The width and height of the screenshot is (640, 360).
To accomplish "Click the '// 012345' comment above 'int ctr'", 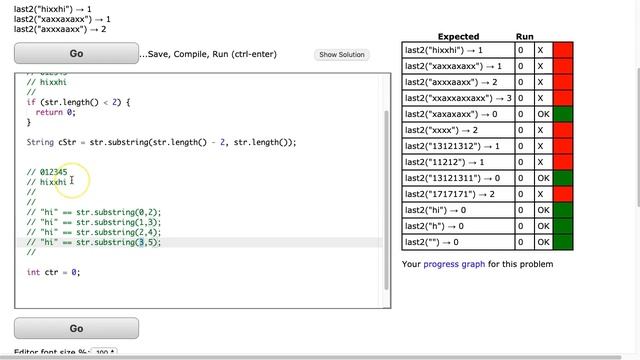I will pos(47,172).
